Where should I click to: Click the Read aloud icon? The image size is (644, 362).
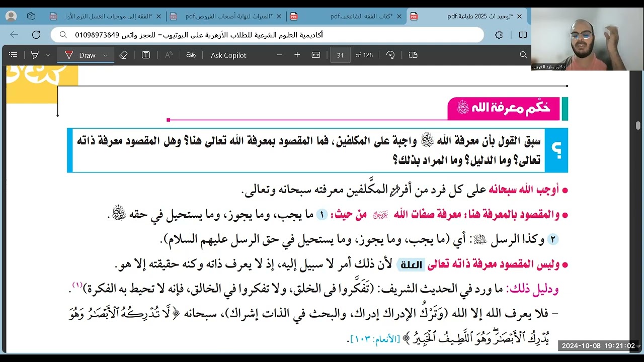[x=169, y=55]
